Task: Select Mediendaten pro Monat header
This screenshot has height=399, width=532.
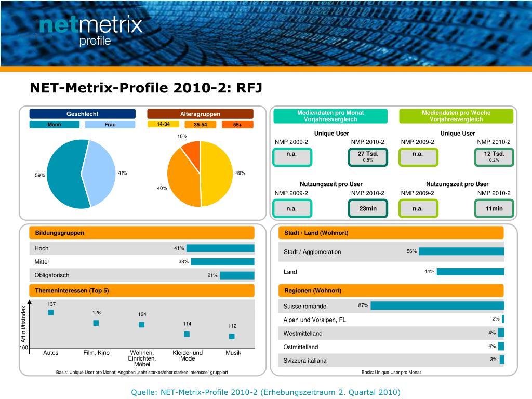Action: [x=330, y=116]
